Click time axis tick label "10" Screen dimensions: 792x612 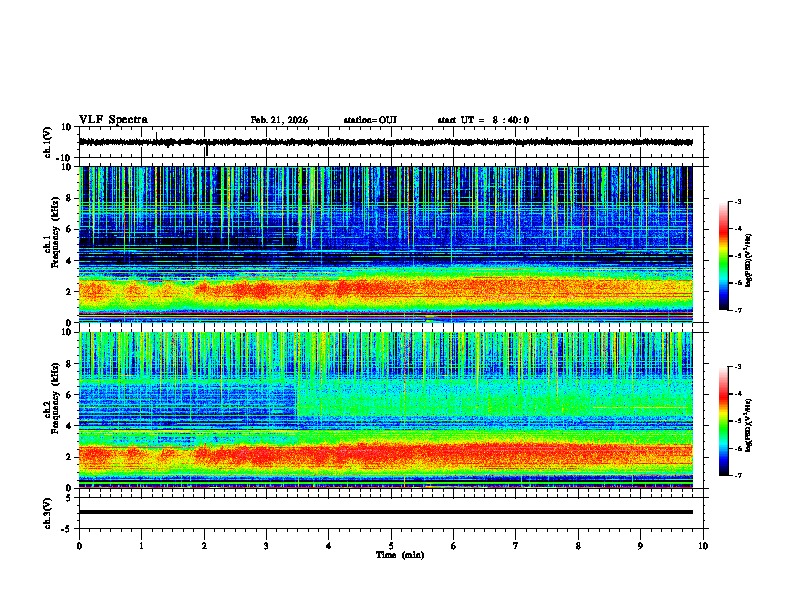[703, 546]
